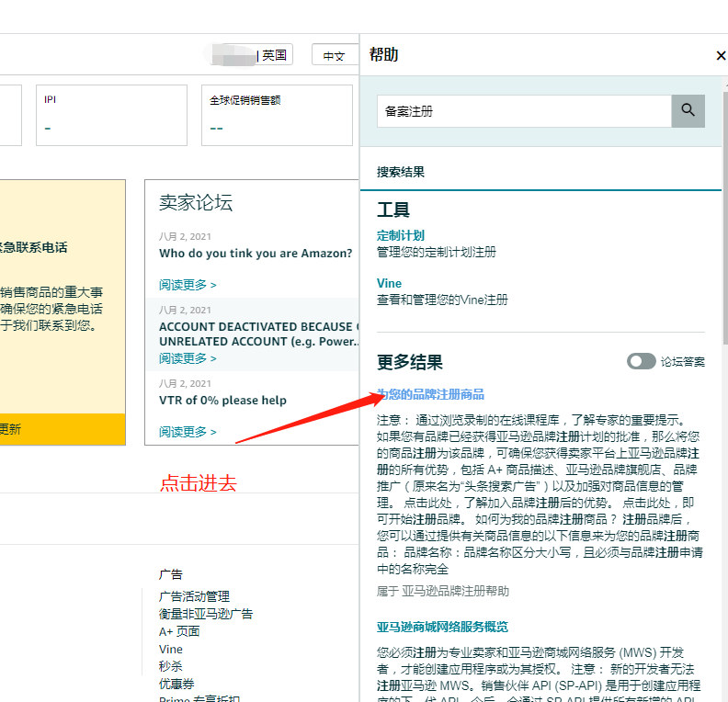Click 查看和管理您的Vine注册 description
The image size is (728, 702).
coord(442,300)
